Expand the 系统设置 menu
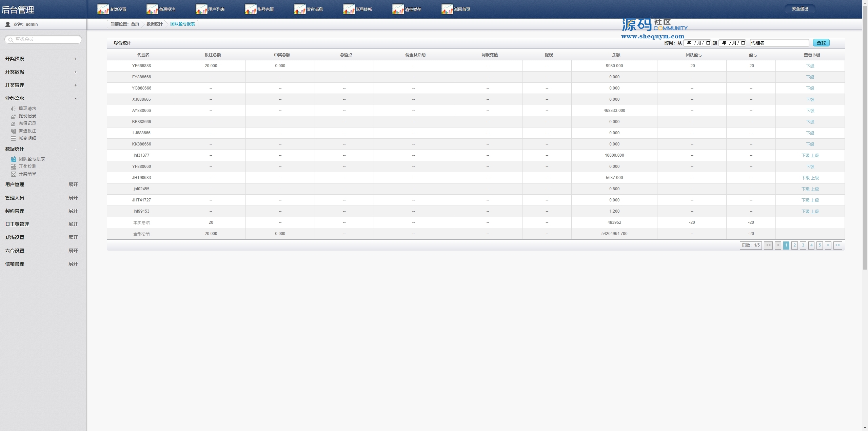The image size is (868, 431). [x=73, y=237]
